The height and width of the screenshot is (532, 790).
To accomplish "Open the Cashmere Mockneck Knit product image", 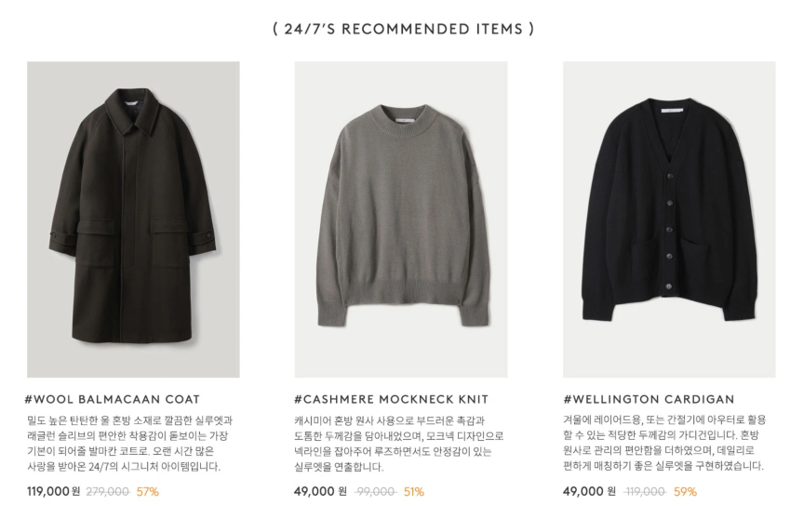I will click(400, 219).
